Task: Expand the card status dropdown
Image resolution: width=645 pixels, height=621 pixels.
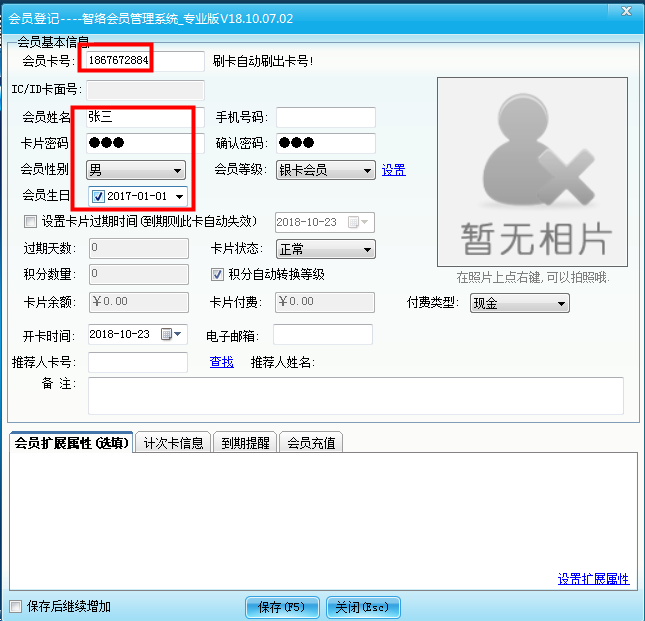Action: pyautogui.click(x=367, y=249)
